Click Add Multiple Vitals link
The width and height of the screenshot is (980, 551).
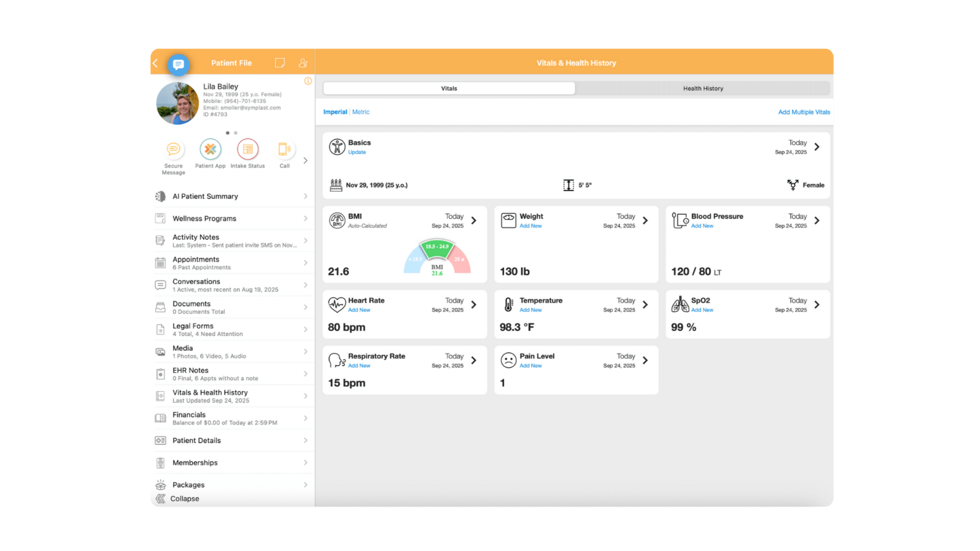[804, 112]
